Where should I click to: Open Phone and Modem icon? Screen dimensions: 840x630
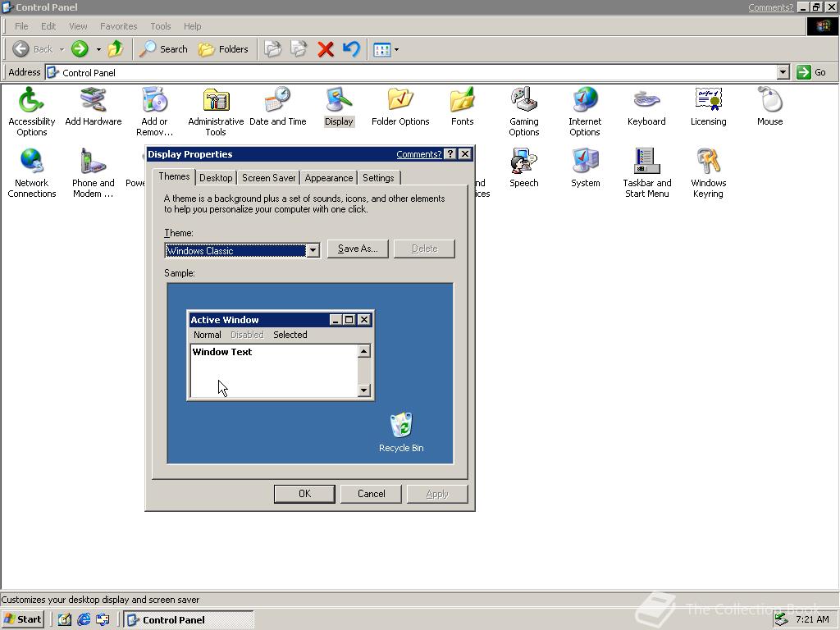[94, 173]
